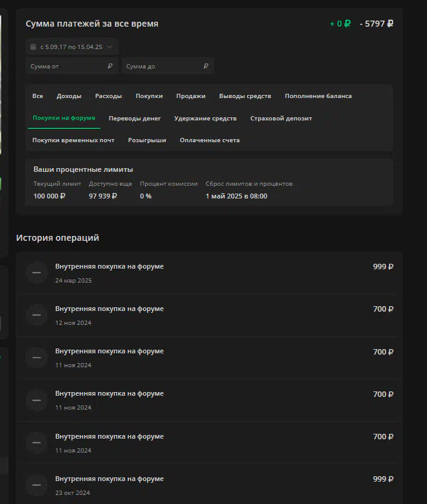Expand the date range dropdown chevron
The image size is (427, 504).
click(x=109, y=47)
